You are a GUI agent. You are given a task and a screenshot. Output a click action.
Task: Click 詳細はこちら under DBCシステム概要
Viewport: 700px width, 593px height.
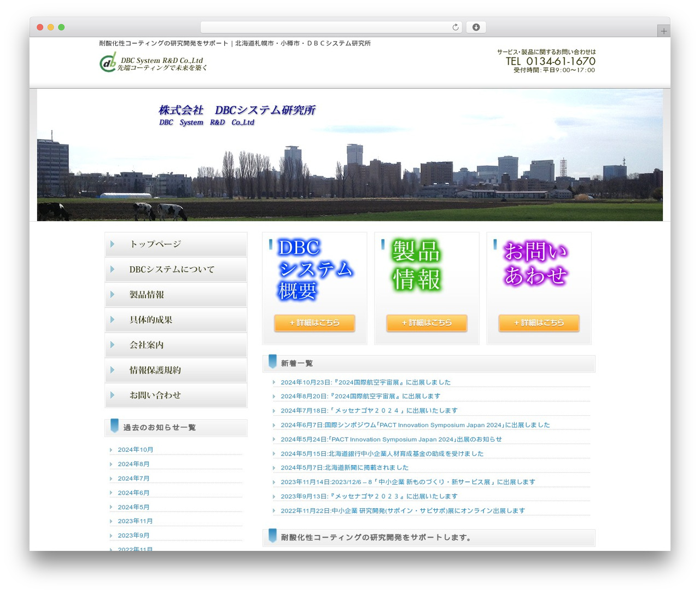coord(314,323)
